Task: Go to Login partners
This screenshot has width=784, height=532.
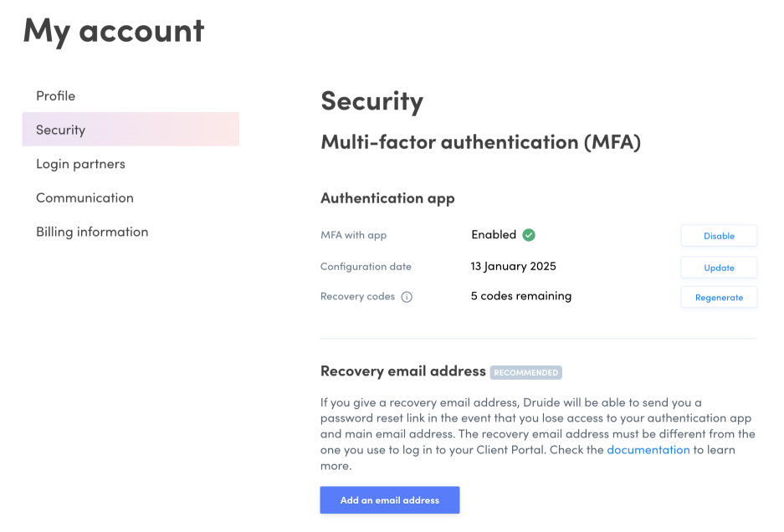Action: pyautogui.click(x=80, y=164)
